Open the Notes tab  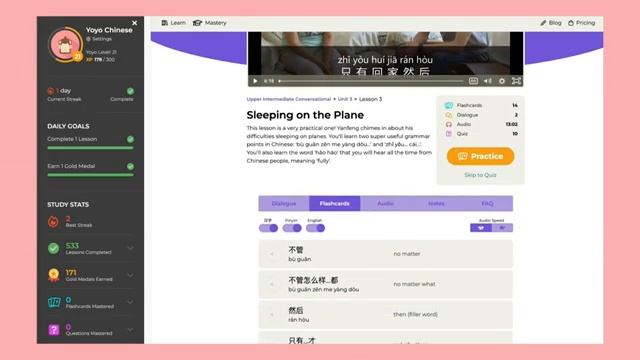click(x=436, y=203)
